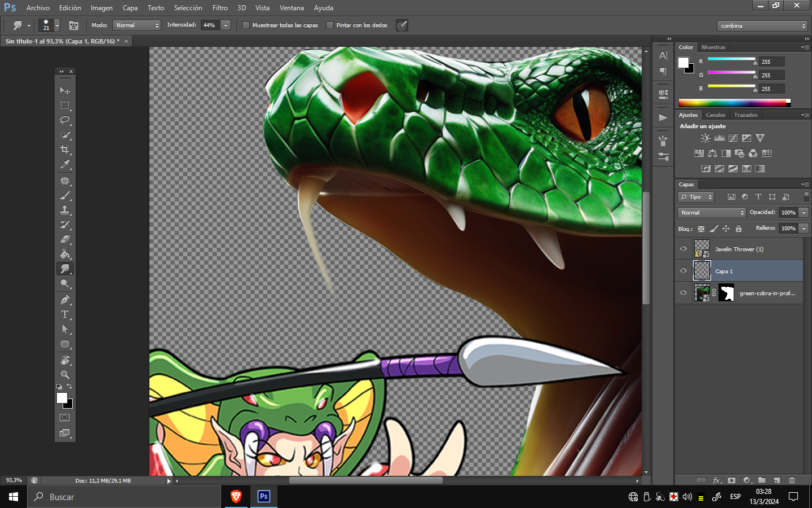The height and width of the screenshot is (508, 812).
Task: Switch to the Trazados tab
Action: pyautogui.click(x=745, y=115)
